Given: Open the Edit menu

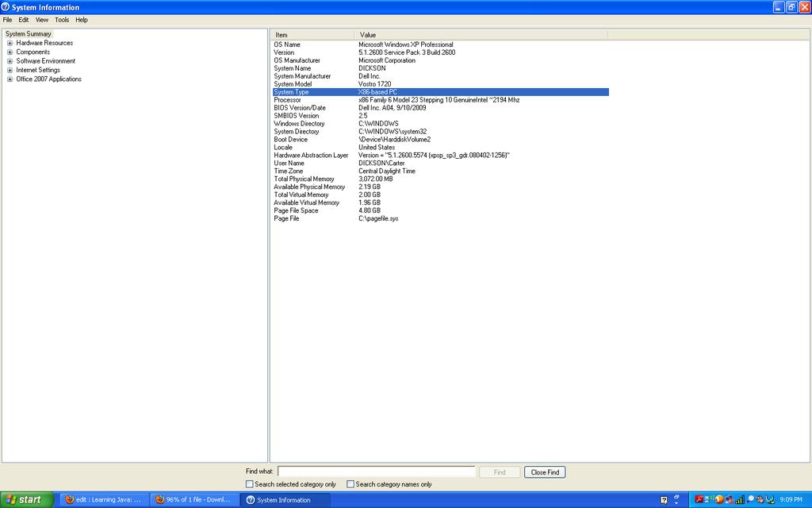Looking at the screenshot, I should click(24, 20).
